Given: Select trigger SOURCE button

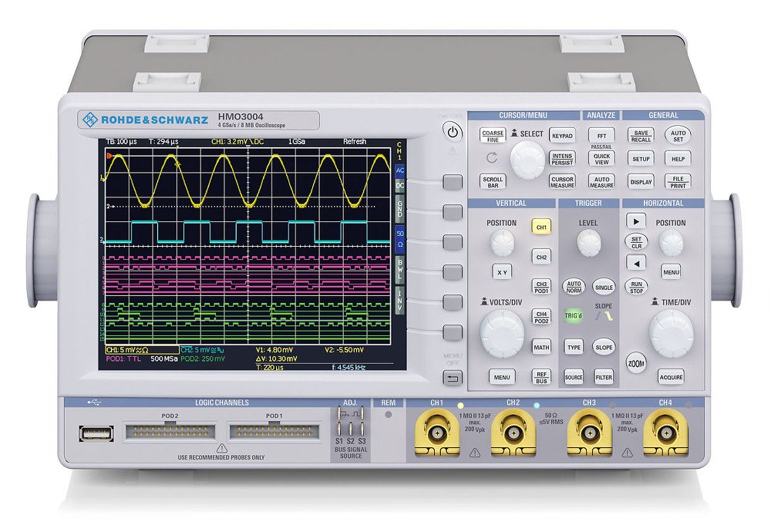Looking at the screenshot, I should pyautogui.click(x=574, y=377).
